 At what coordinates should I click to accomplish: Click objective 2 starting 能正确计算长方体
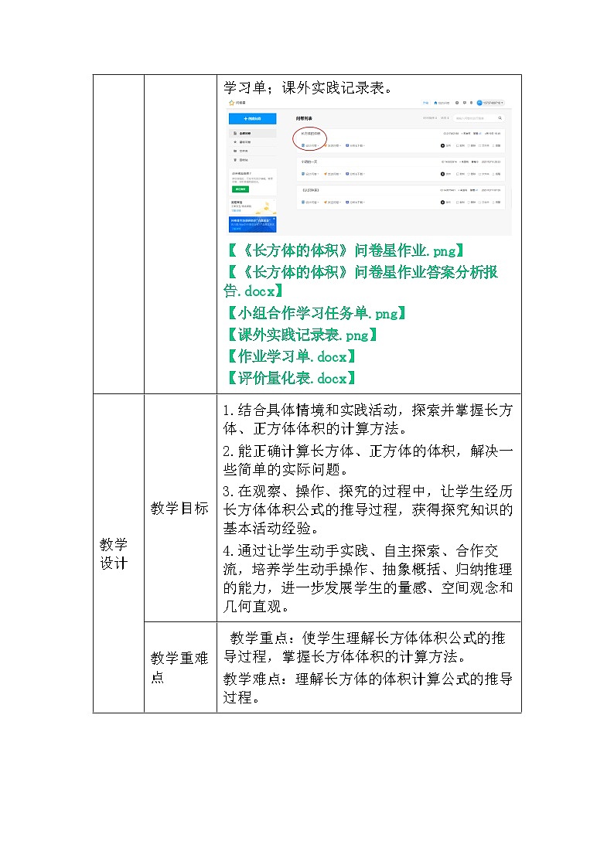coord(368,460)
